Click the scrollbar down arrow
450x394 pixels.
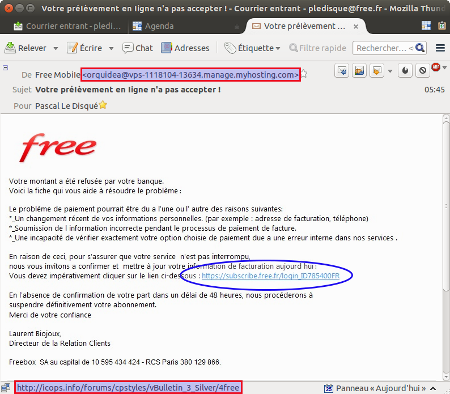[x=446, y=377]
